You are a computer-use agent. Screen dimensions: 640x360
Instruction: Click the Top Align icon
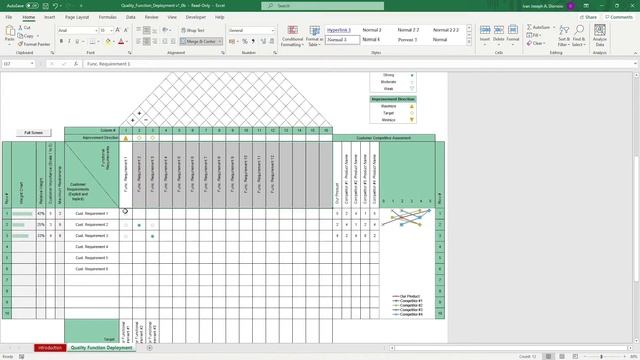click(139, 30)
